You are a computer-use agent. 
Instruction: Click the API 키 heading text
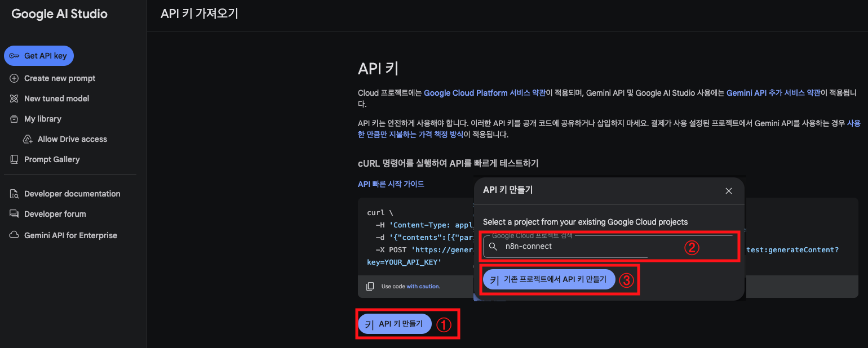(x=378, y=69)
